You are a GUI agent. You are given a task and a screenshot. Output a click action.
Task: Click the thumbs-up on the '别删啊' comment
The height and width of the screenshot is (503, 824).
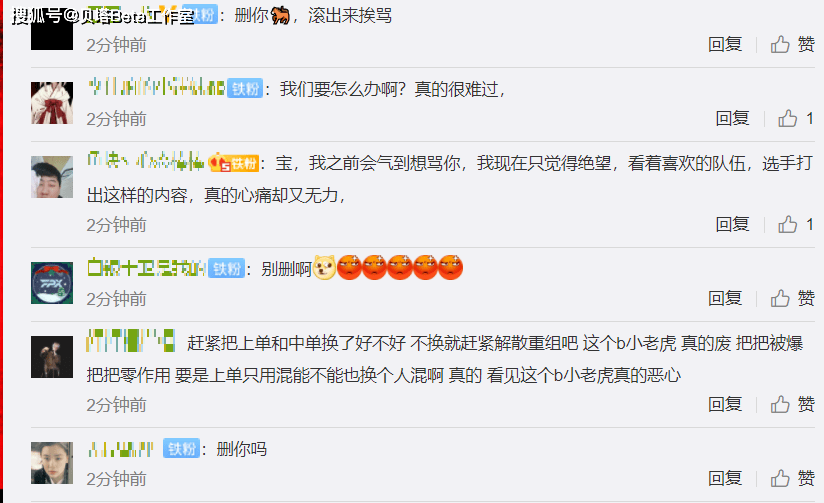(x=792, y=299)
